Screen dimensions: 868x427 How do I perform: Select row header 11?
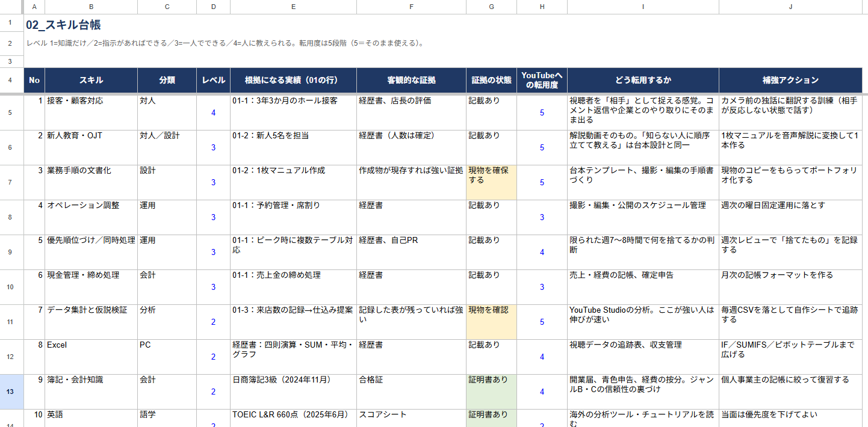tap(10, 322)
